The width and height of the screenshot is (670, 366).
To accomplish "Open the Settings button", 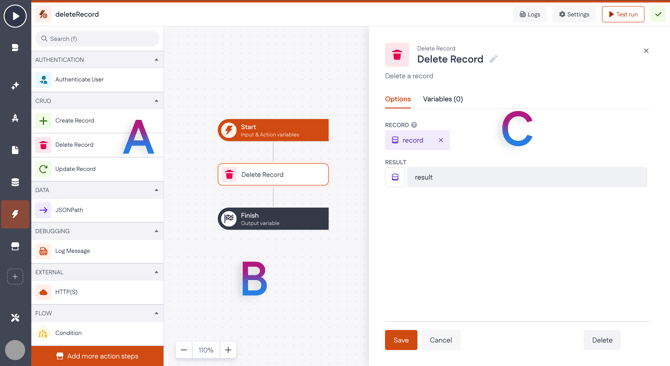I will tap(574, 14).
